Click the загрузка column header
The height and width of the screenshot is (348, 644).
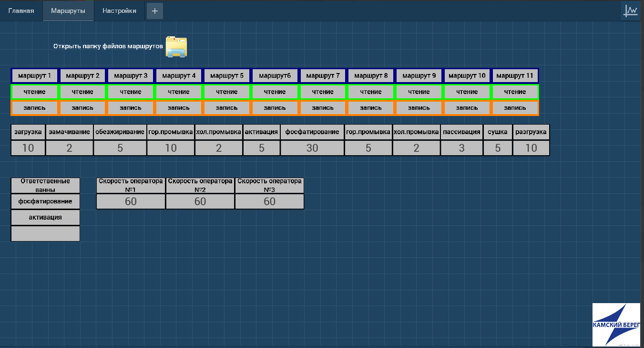point(28,132)
